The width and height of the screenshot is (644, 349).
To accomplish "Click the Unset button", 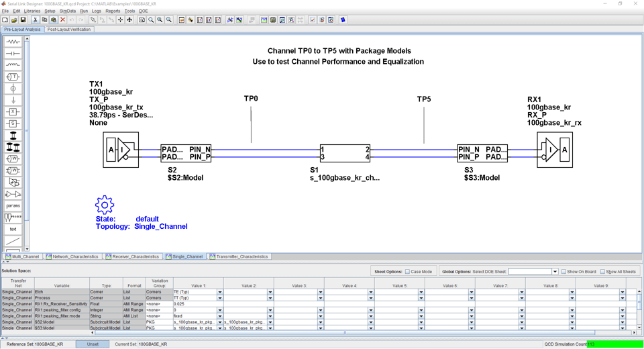I will coord(93,344).
